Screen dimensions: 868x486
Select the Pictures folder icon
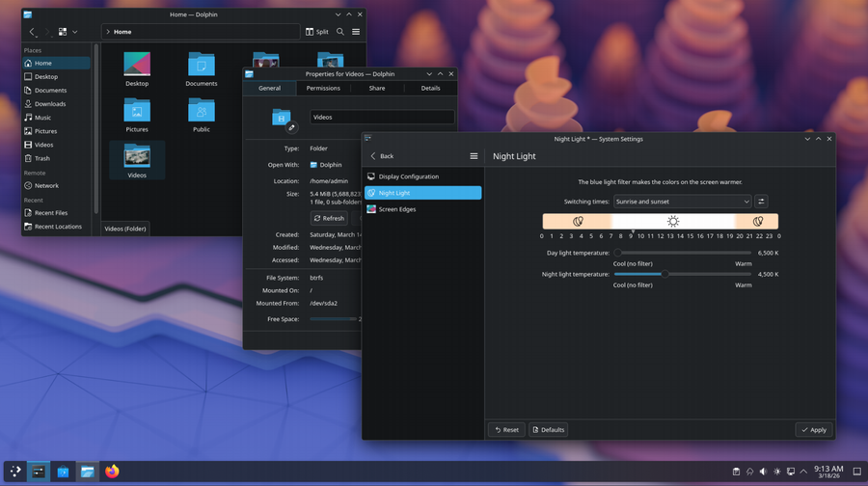click(137, 111)
